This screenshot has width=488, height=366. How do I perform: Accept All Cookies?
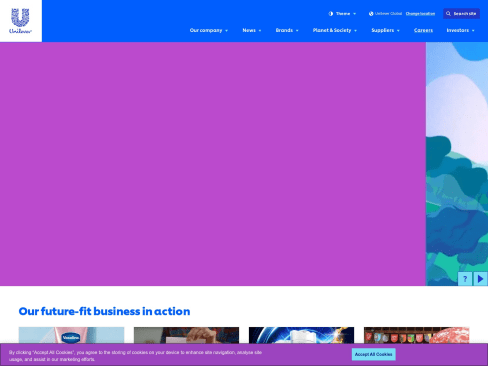point(374,354)
